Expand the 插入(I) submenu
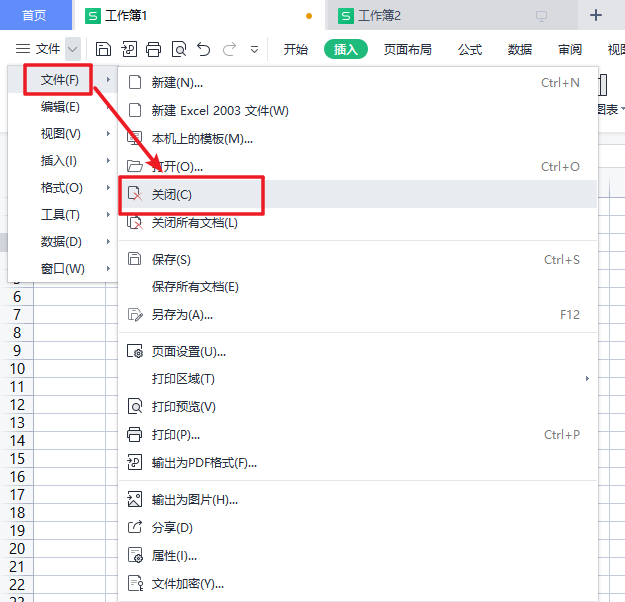 pyautogui.click(x=63, y=161)
